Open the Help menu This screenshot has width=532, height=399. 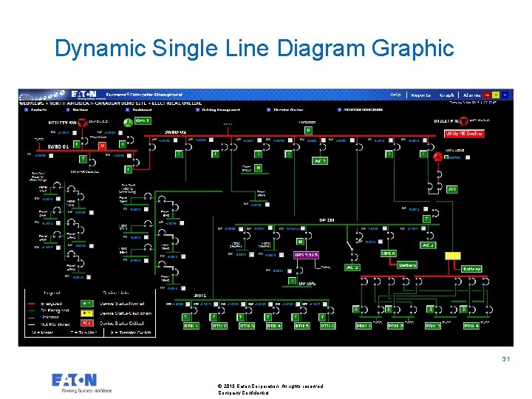[395, 95]
